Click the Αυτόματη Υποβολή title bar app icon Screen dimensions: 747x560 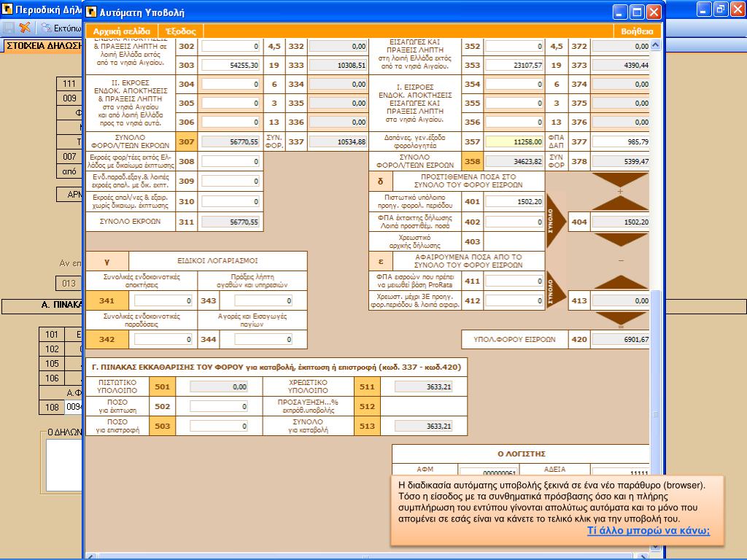91,12
